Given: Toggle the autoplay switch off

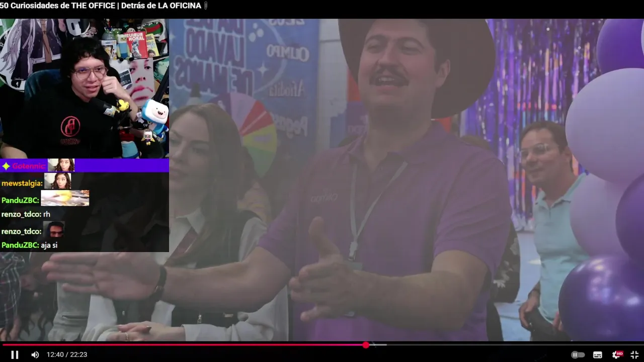Looking at the screenshot, I should tap(578, 354).
